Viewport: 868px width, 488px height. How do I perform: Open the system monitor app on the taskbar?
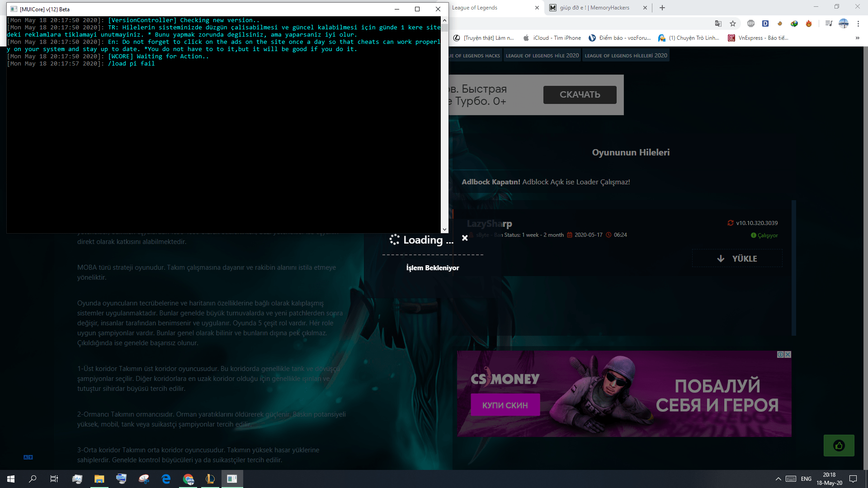pyautogui.click(x=77, y=479)
